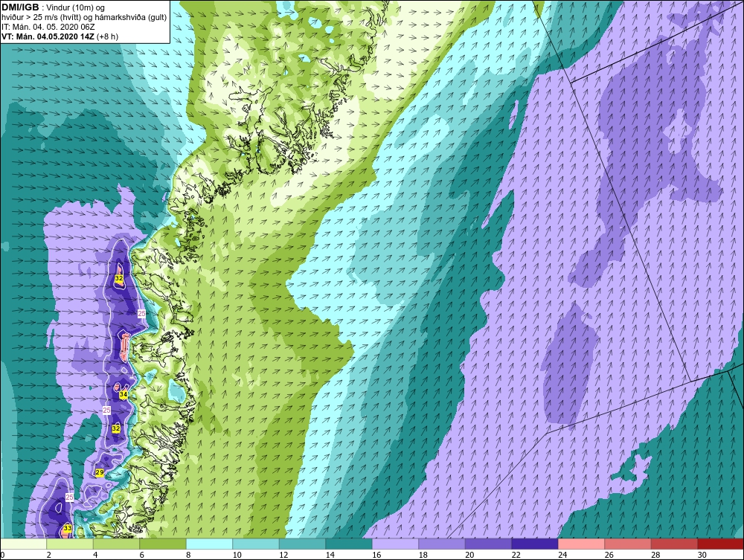Screen dimensions: 744x560
Task: Choose the 22–24 m/s dark indigo legend swatch
Action: tap(535, 544)
